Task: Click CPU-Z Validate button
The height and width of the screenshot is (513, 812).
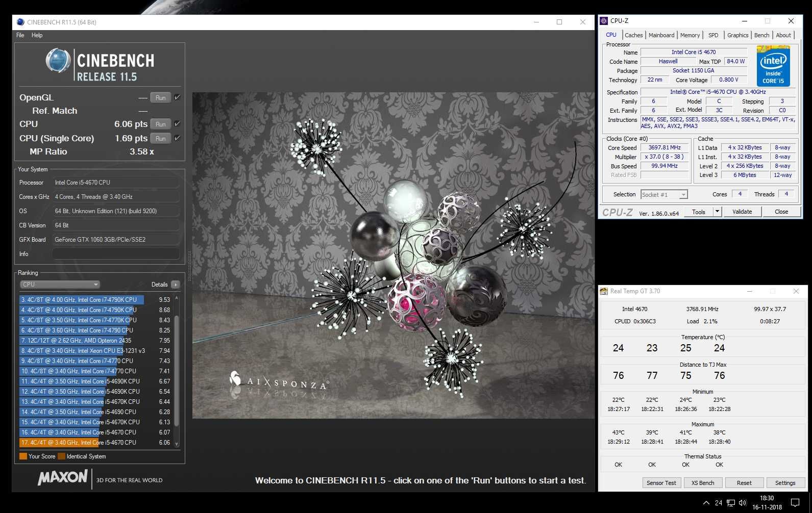Action: pyautogui.click(x=742, y=212)
